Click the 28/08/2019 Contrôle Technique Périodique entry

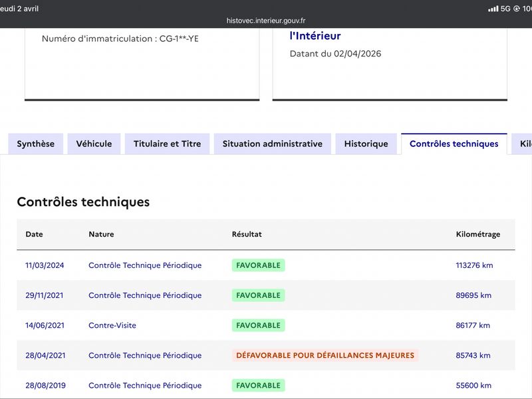pos(145,386)
